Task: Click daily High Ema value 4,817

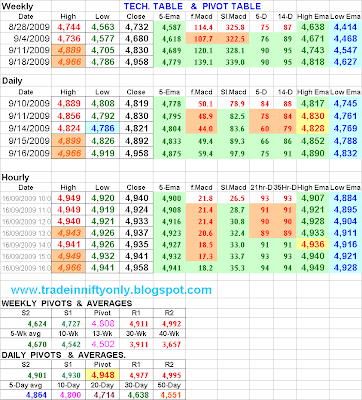Action: click(x=312, y=104)
